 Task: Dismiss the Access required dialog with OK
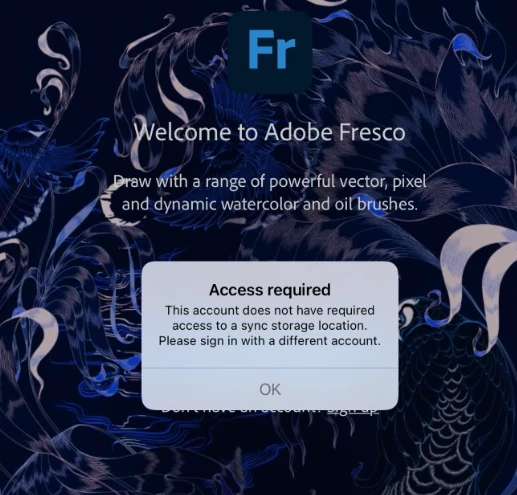[x=270, y=389]
